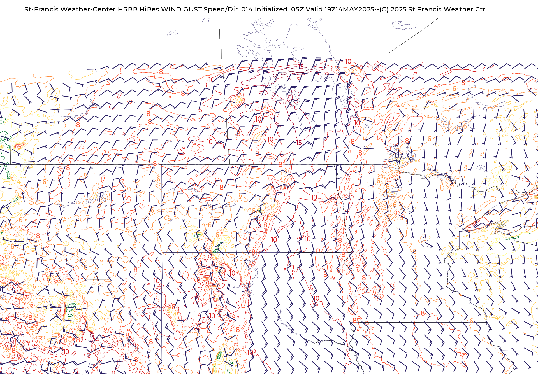Viewport: 538px width, 392px height.
Task: Click the '05Z Valid 19Z14MAY2025' time text
Action: click(x=333, y=9)
